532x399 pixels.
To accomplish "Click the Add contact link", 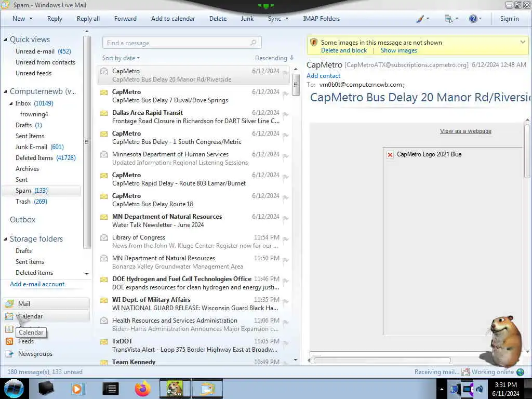I will 323,76.
